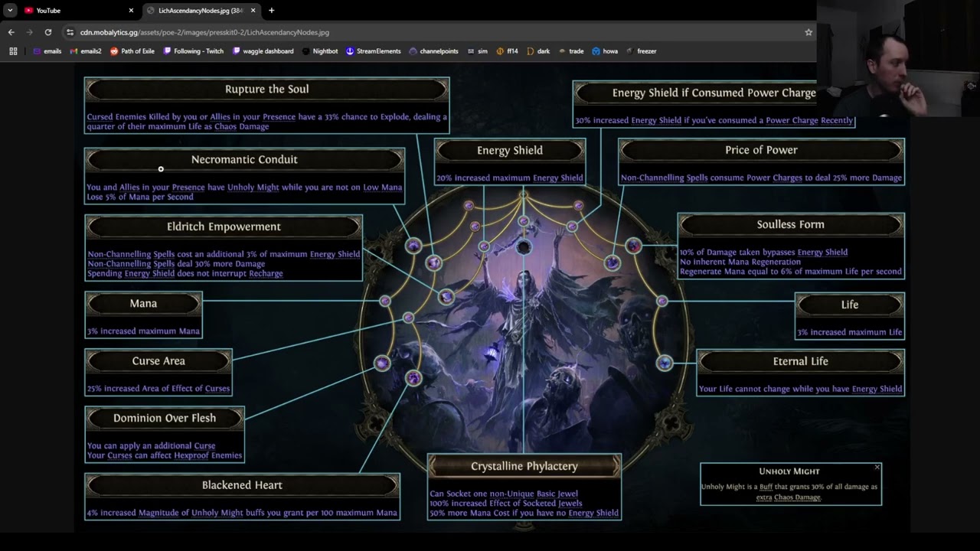This screenshot has width=980, height=551.
Task: Click the Curse Area small node on wheel
Action: [x=408, y=318]
